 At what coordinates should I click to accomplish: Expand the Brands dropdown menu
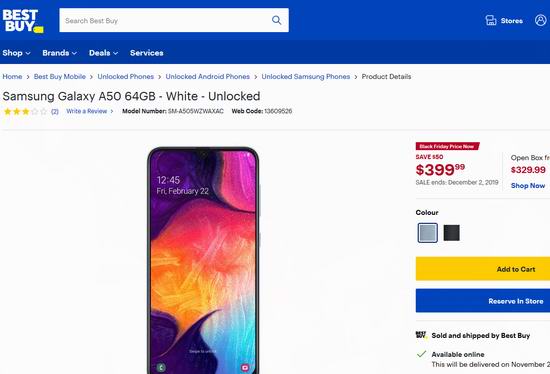click(x=59, y=53)
